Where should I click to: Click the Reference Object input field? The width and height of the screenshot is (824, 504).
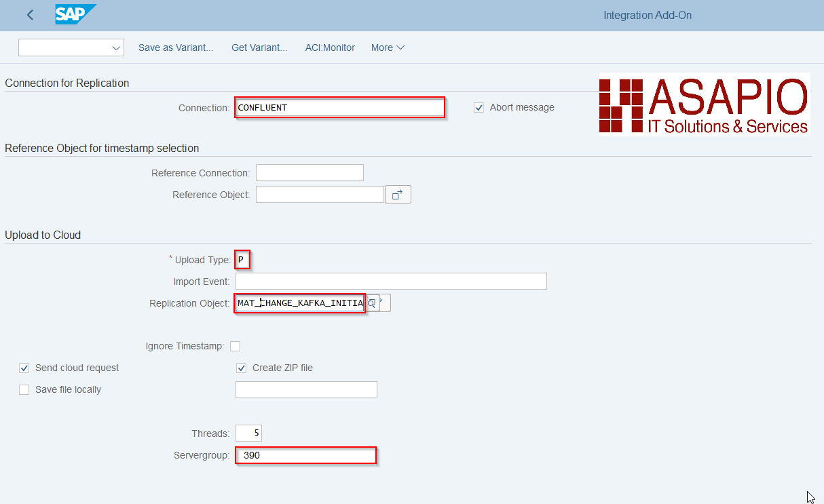click(x=320, y=194)
